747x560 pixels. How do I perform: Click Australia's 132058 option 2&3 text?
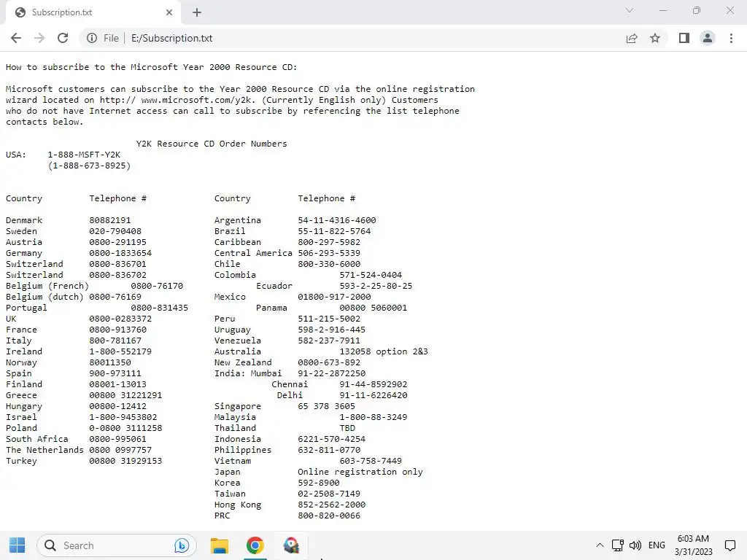384,352
